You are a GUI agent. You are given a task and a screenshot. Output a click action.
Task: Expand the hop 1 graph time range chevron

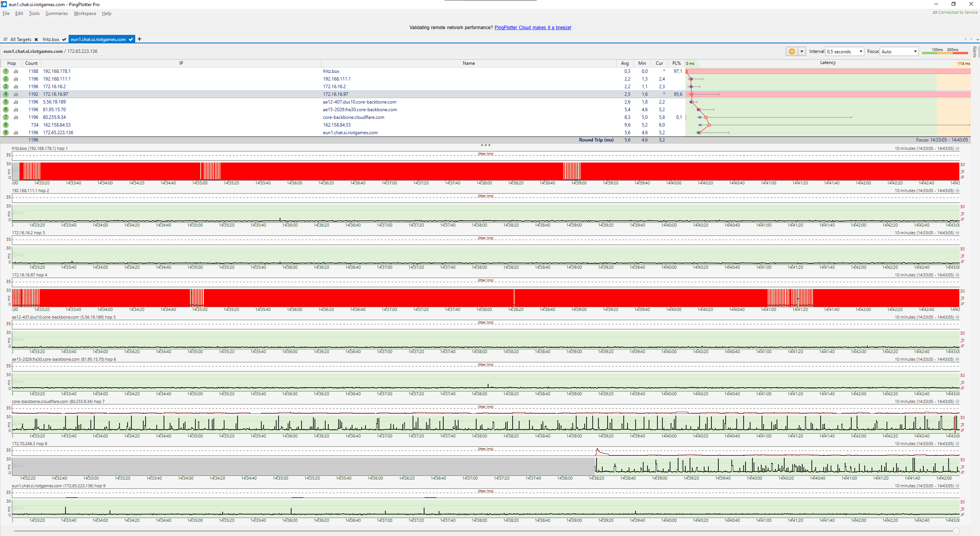pos(957,149)
